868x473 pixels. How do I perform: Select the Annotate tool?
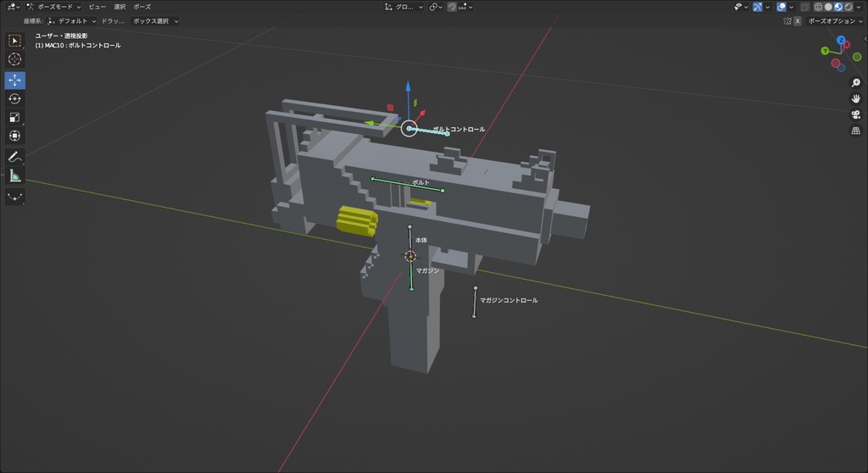pos(15,158)
